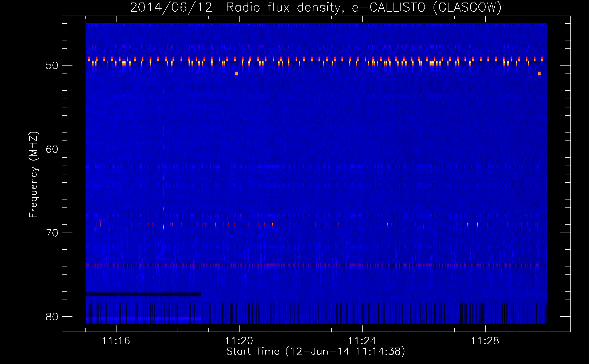Click the 70 frequency tick label
This screenshot has height=364, width=589.
click(52, 233)
